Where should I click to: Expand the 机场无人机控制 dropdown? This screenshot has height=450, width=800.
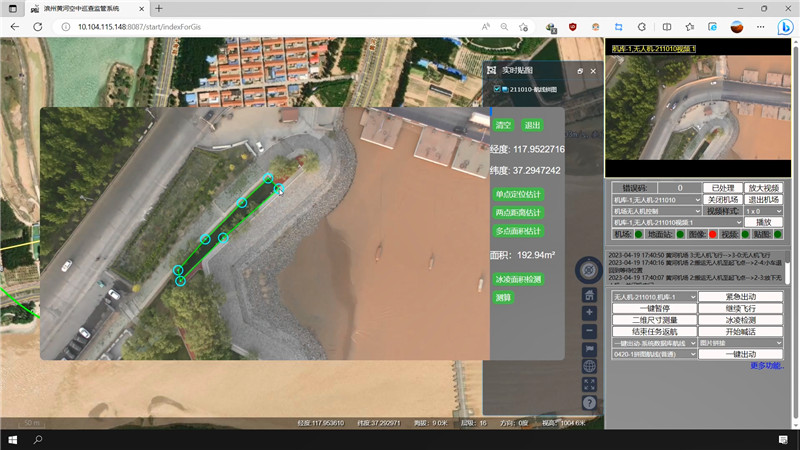tap(657, 211)
